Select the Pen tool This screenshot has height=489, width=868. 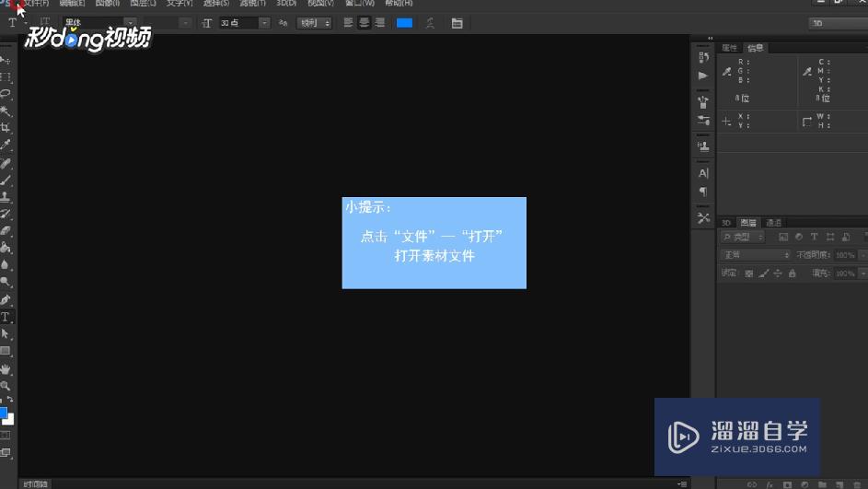[x=5, y=300]
